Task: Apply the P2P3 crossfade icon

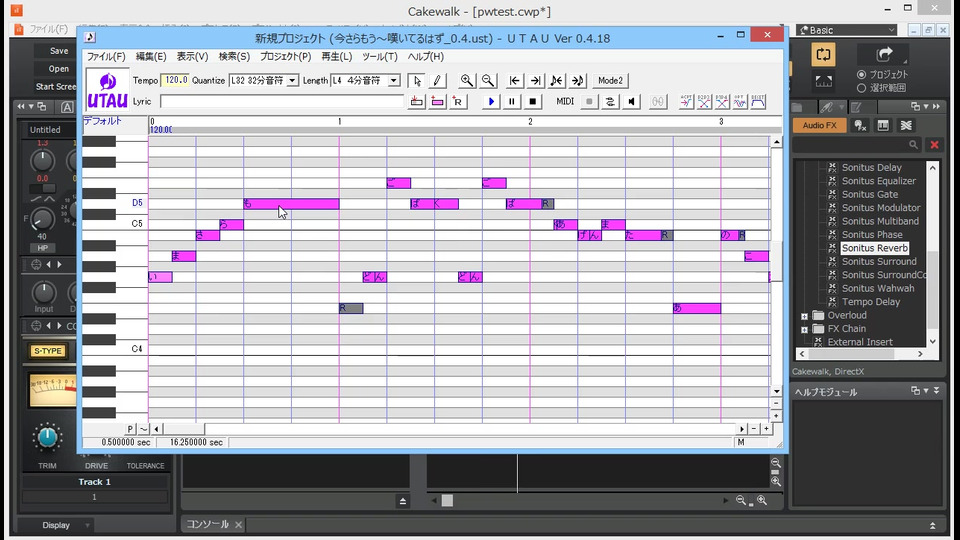Action: click(x=704, y=102)
